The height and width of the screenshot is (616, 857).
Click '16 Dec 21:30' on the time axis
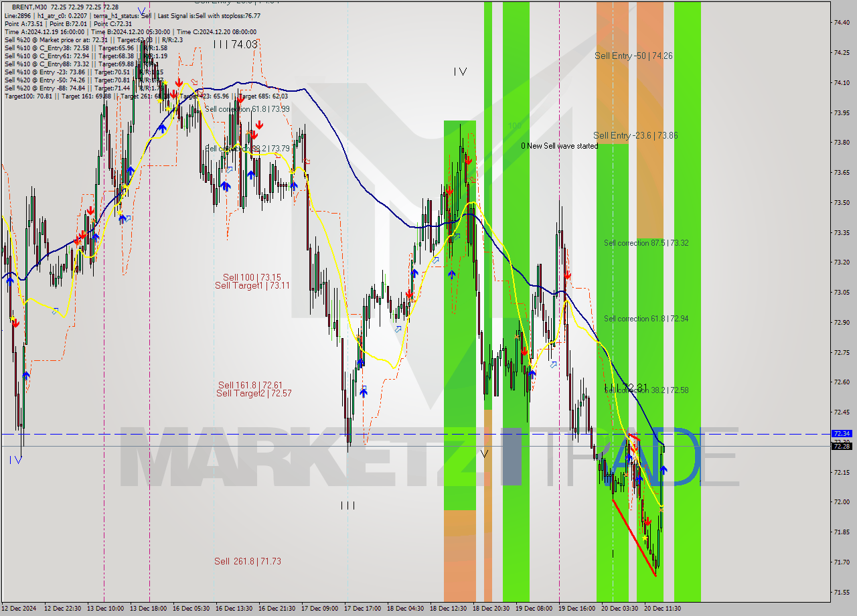click(x=277, y=609)
